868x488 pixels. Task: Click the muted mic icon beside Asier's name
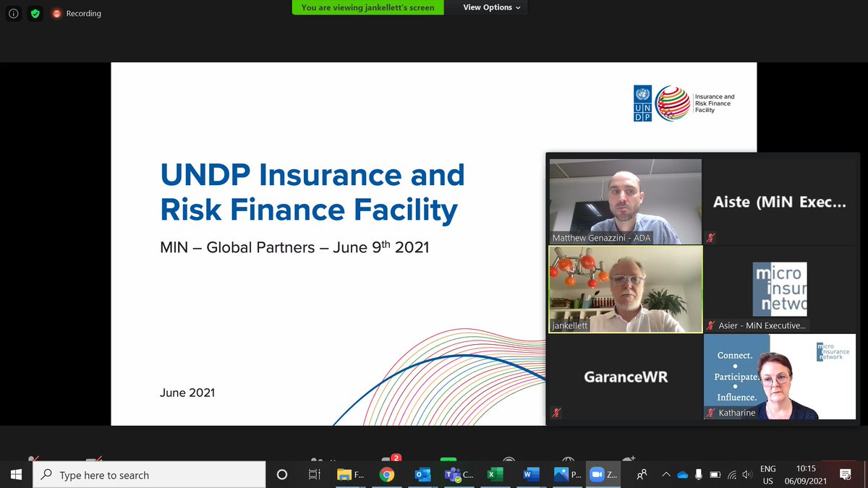[x=711, y=326]
